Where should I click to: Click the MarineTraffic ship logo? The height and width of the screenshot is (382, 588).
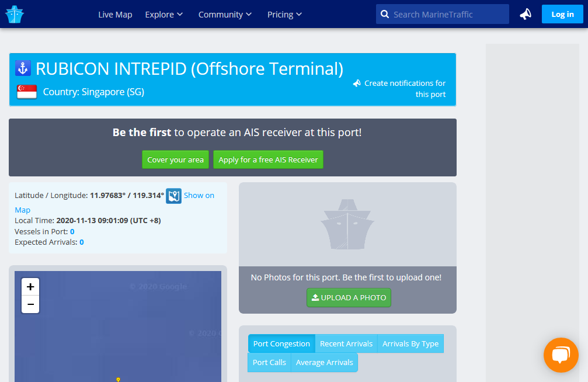15,14
